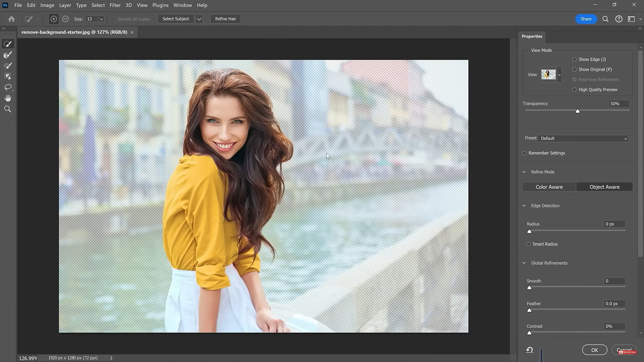Click the Select Subject button
The height and width of the screenshot is (362, 644).
click(x=175, y=19)
